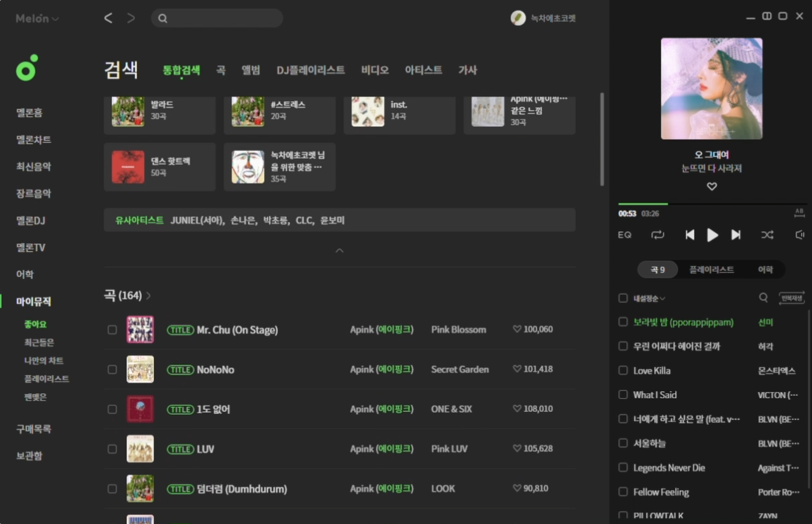Open 최신음악 in sidebar
812x524 pixels.
[x=34, y=166]
